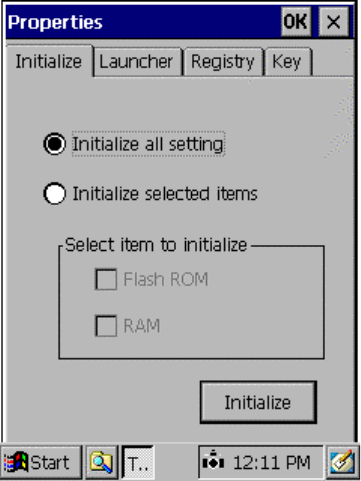
Task: Click the 'Flash ROM' label text
Action: (166, 279)
